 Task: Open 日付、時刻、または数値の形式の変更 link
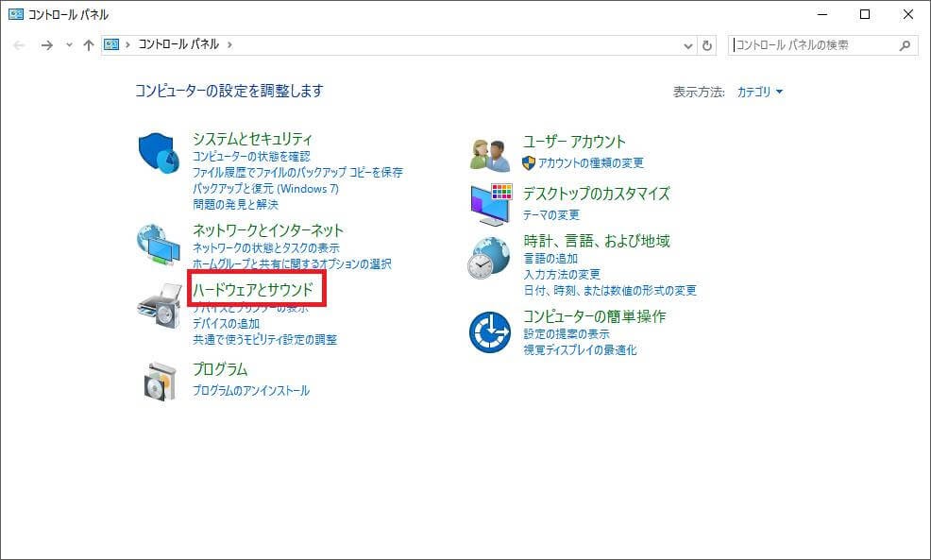[x=610, y=291]
